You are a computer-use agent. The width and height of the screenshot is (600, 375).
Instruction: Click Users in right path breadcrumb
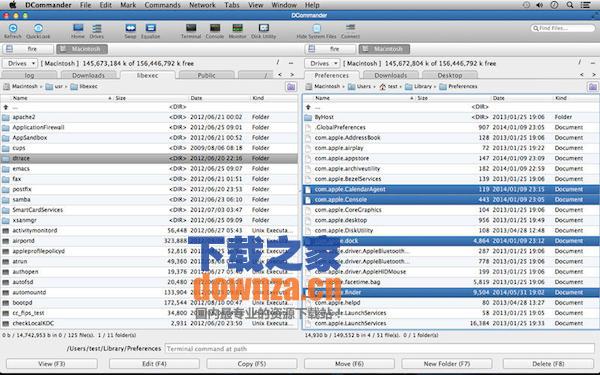[360, 87]
